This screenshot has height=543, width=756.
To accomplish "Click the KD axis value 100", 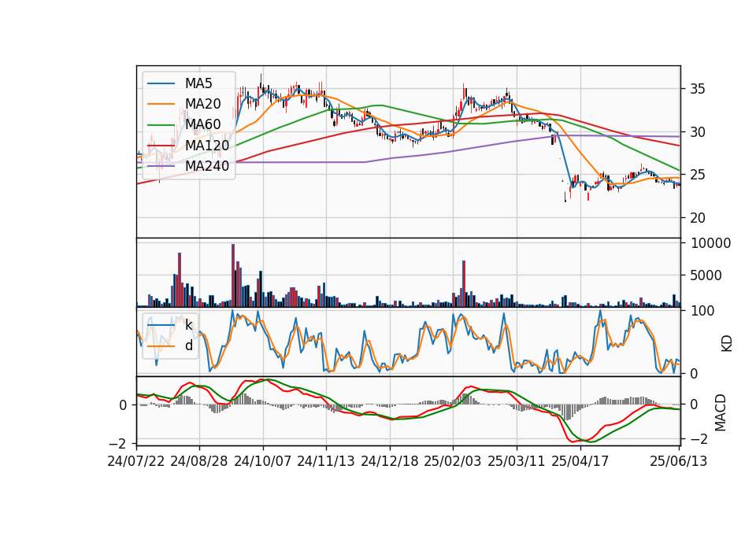I will click(702, 311).
